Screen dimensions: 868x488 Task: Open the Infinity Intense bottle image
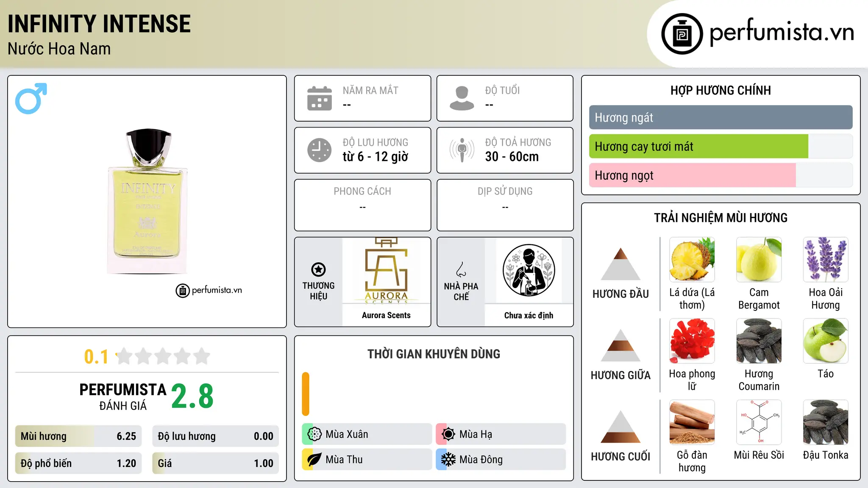click(x=147, y=202)
